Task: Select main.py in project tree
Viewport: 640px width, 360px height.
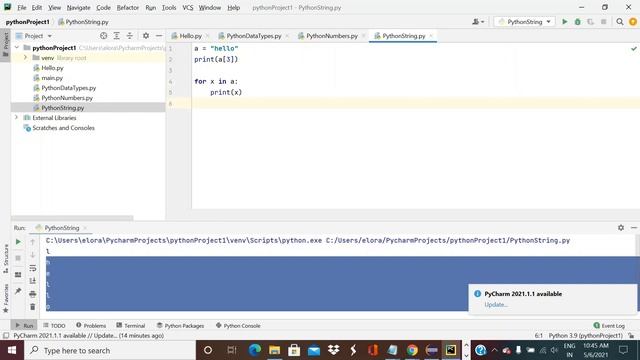Action: (52, 78)
